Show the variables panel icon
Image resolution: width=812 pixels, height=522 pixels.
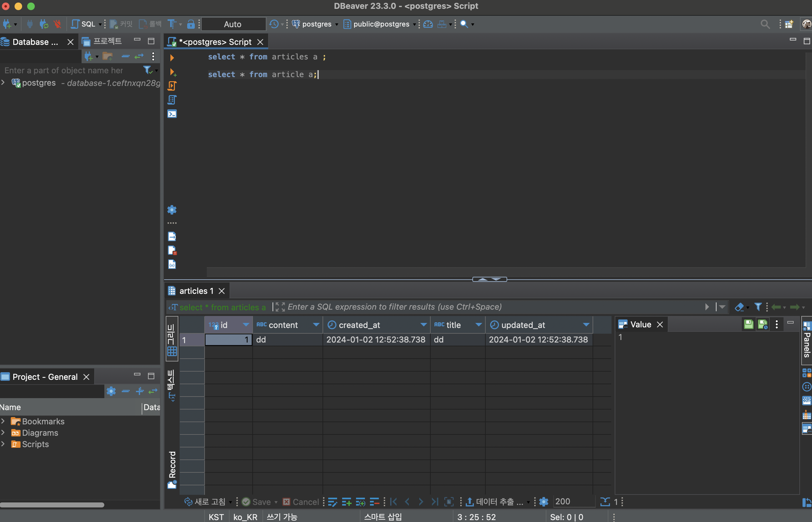(172, 264)
